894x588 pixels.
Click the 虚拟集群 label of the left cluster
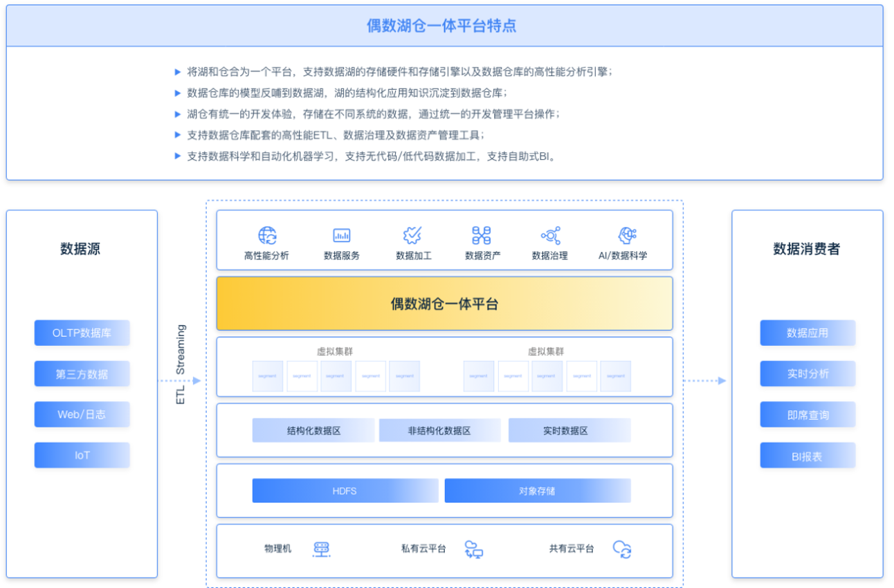coord(335,351)
